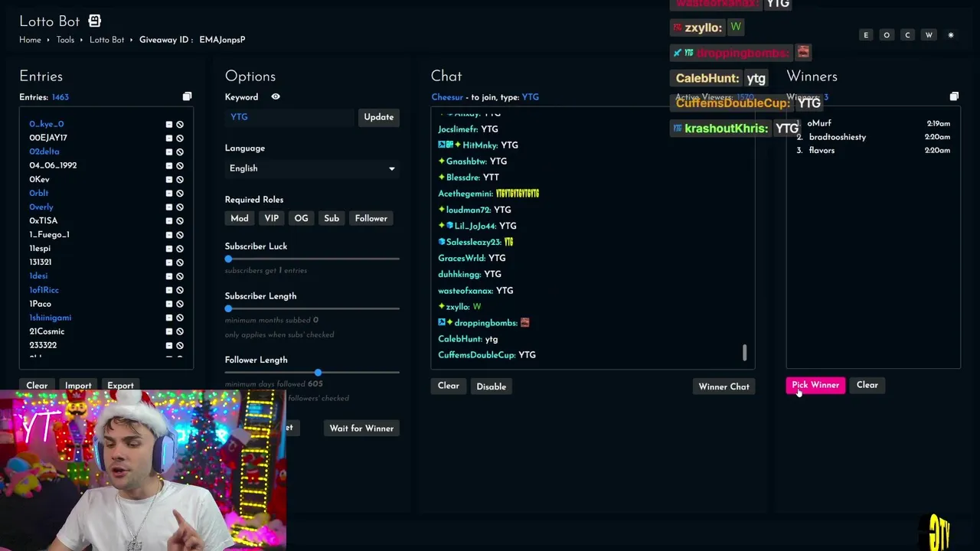Click the Cheesur channel link in chat header
980x551 pixels.
point(447,97)
